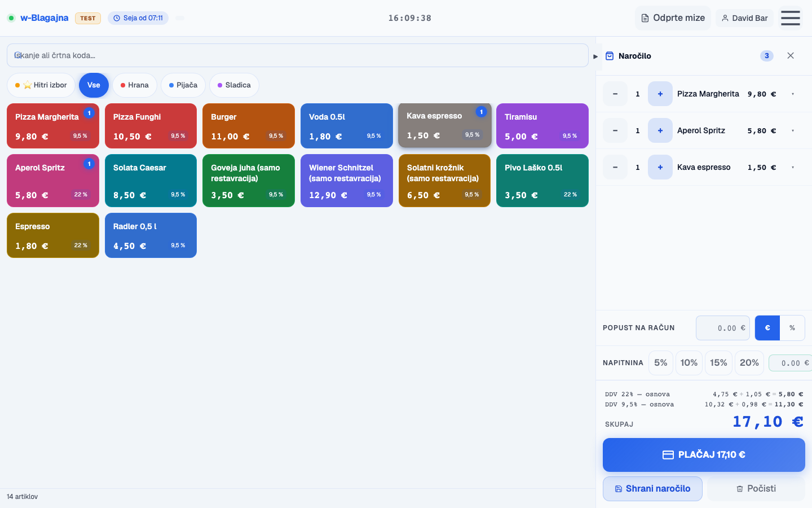812x508 pixels.
Task: Increase Aperol Spritz quantity in order
Action: [x=660, y=131]
